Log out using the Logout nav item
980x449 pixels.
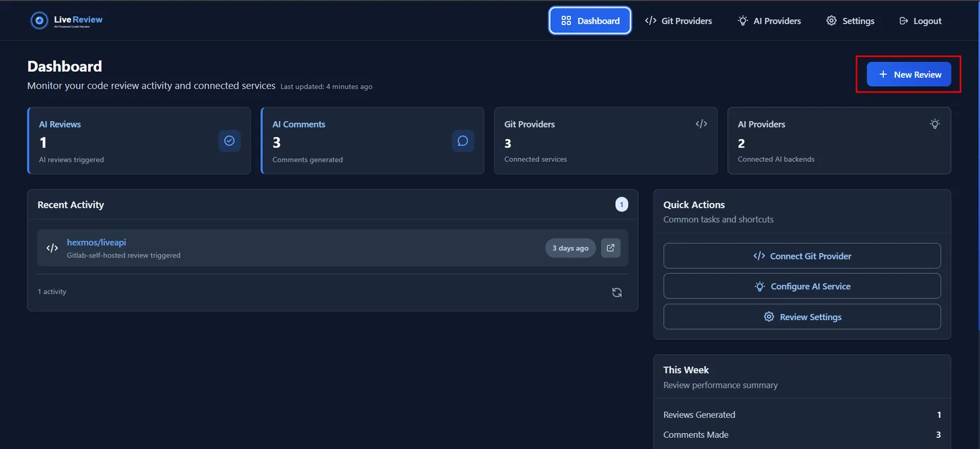pos(920,21)
